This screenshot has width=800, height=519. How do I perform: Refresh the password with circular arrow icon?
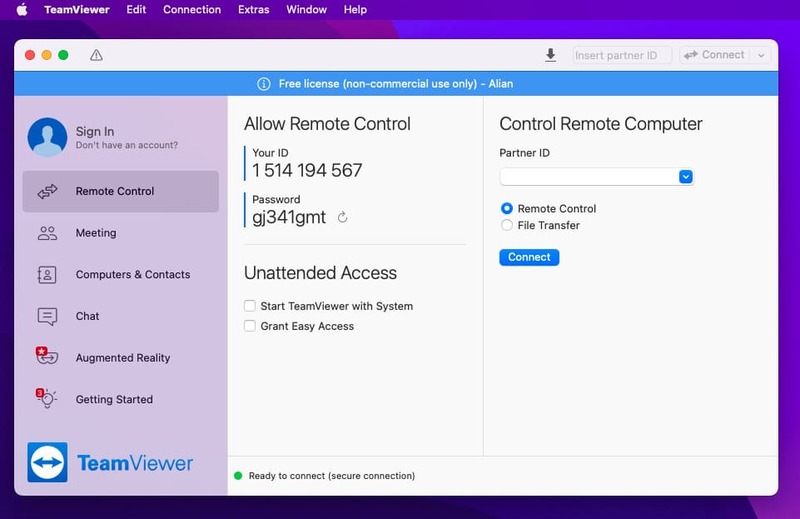tap(342, 217)
